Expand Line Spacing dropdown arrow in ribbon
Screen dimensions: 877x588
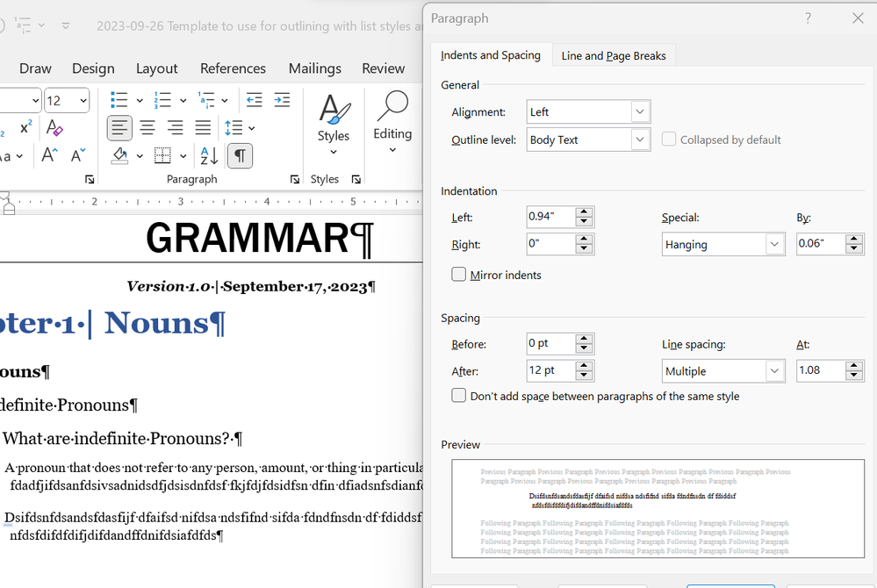click(252, 128)
